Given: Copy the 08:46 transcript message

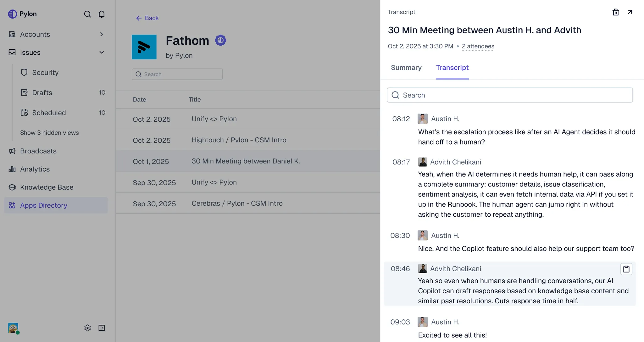Looking at the screenshot, I should (626, 269).
